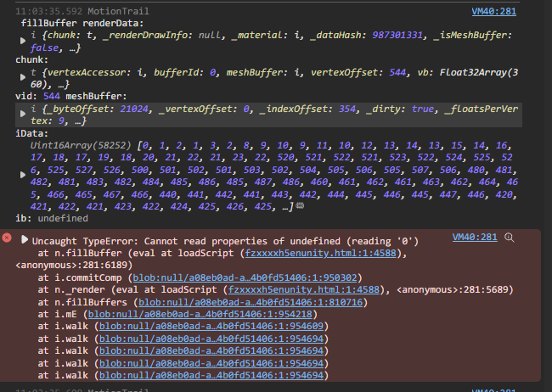Click the 'ib: undefined' log text

point(52,219)
